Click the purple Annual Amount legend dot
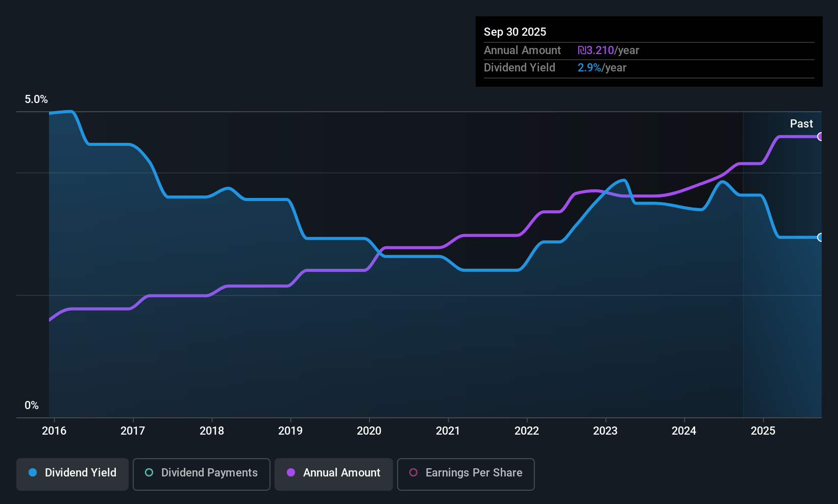This screenshot has height=504, width=838. [x=291, y=472]
